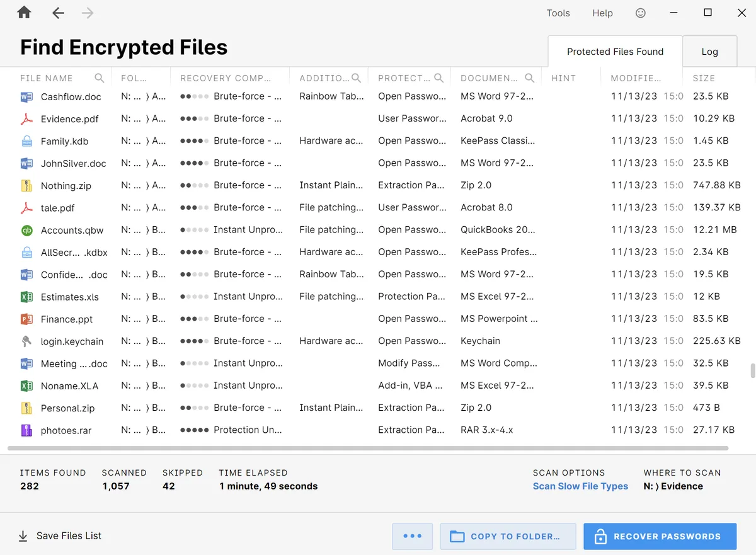756x555 pixels.
Task: Click the vertical scrollbar thumb
Action: click(752, 370)
